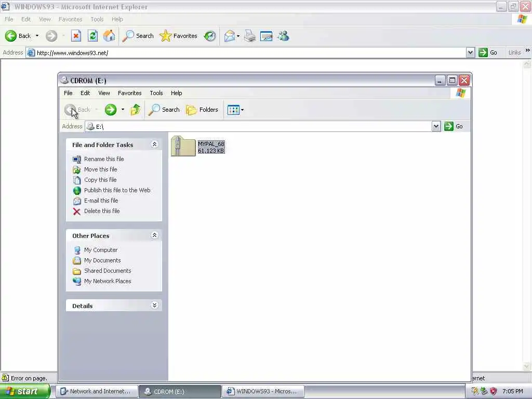Open the Help menu in CDROM window
Image resolution: width=532 pixels, height=399 pixels.
pyautogui.click(x=176, y=93)
